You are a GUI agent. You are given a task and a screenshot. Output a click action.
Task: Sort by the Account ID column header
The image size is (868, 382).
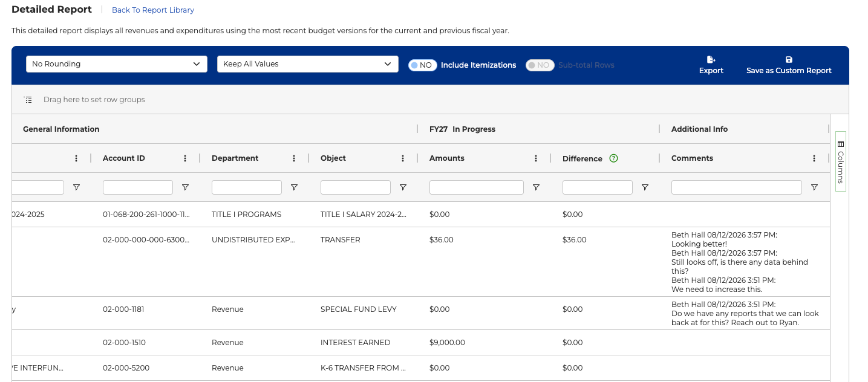tap(124, 158)
